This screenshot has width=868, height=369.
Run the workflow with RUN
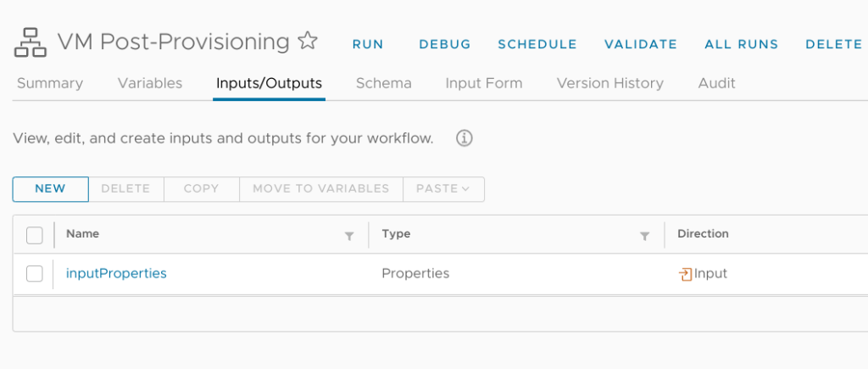pos(368,44)
